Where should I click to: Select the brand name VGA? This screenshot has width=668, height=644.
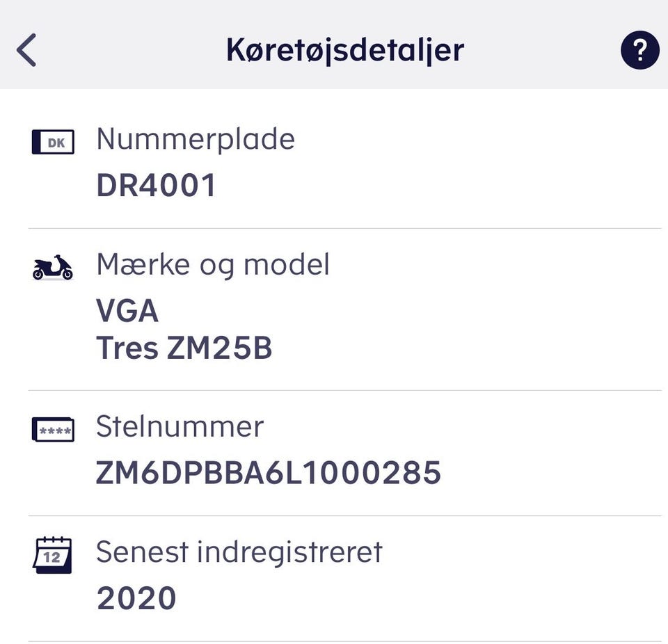[127, 311]
